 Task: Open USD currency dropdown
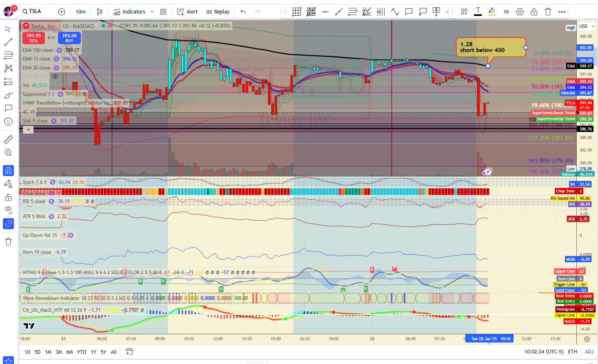click(587, 26)
